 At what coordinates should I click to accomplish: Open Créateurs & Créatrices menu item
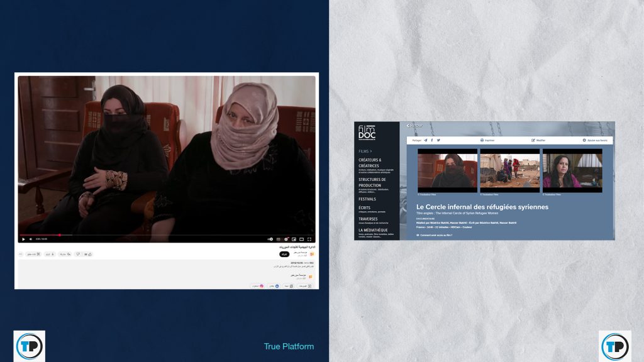pyautogui.click(x=370, y=163)
